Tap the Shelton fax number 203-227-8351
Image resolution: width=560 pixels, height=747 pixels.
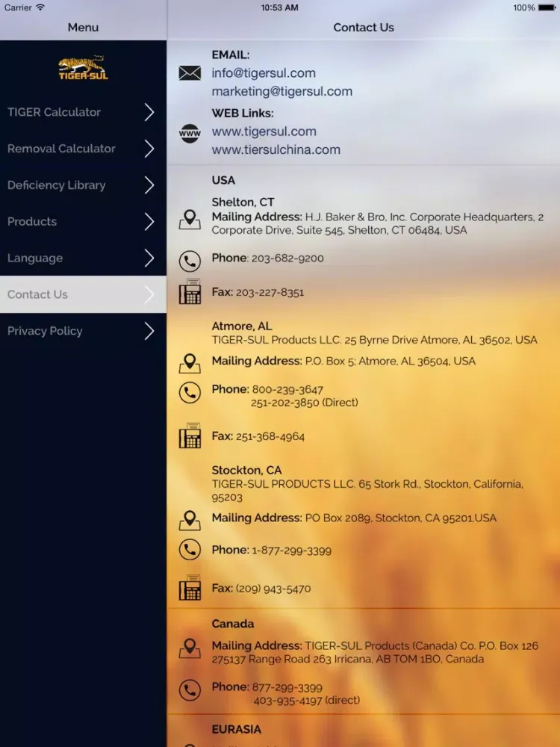pyautogui.click(x=270, y=293)
